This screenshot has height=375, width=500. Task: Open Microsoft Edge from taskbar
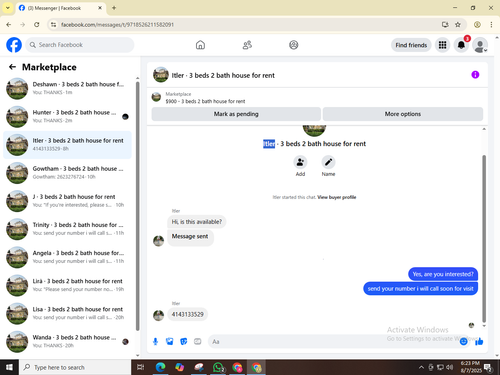(x=161, y=367)
